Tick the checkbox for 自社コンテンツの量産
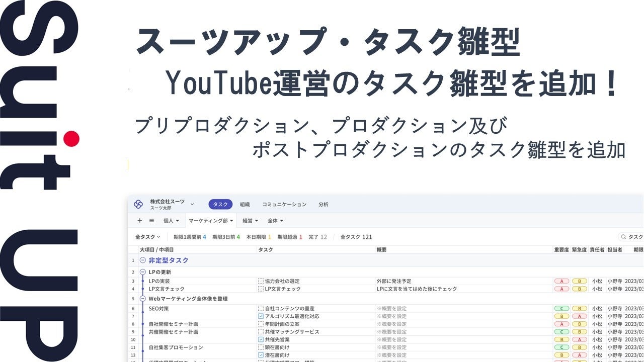The width and height of the screenshot is (644, 362). click(x=261, y=308)
